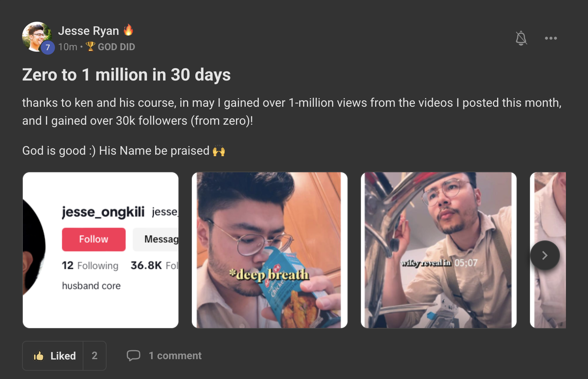The height and width of the screenshot is (379, 588).
Task: Open the GOD DID category link
Action: pos(116,47)
